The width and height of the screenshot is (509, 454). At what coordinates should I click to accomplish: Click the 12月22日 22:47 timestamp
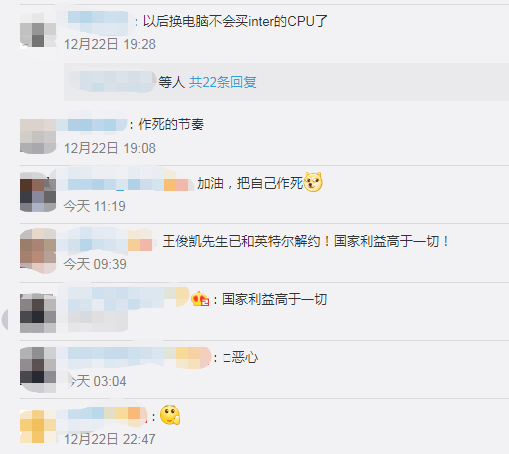coord(110,439)
